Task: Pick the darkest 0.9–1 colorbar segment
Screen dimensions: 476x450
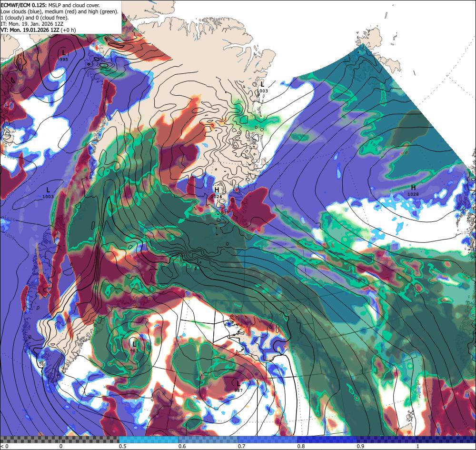Action: (x=416, y=440)
